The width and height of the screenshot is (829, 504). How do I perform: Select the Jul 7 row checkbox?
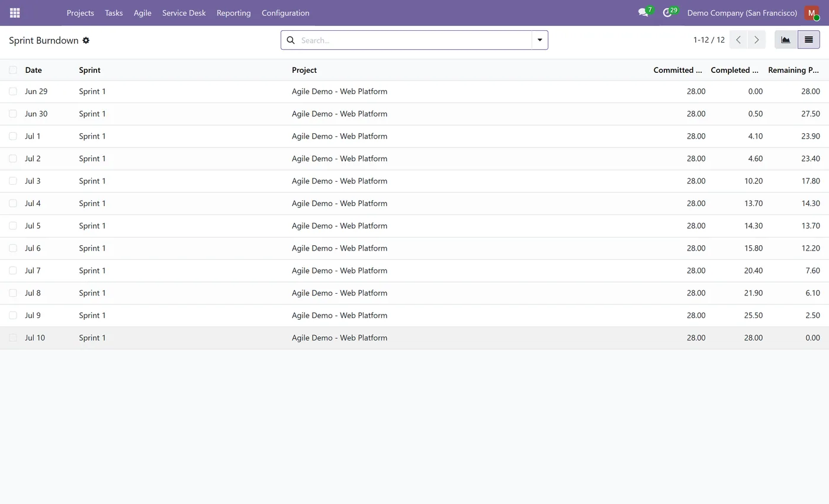point(13,271)
